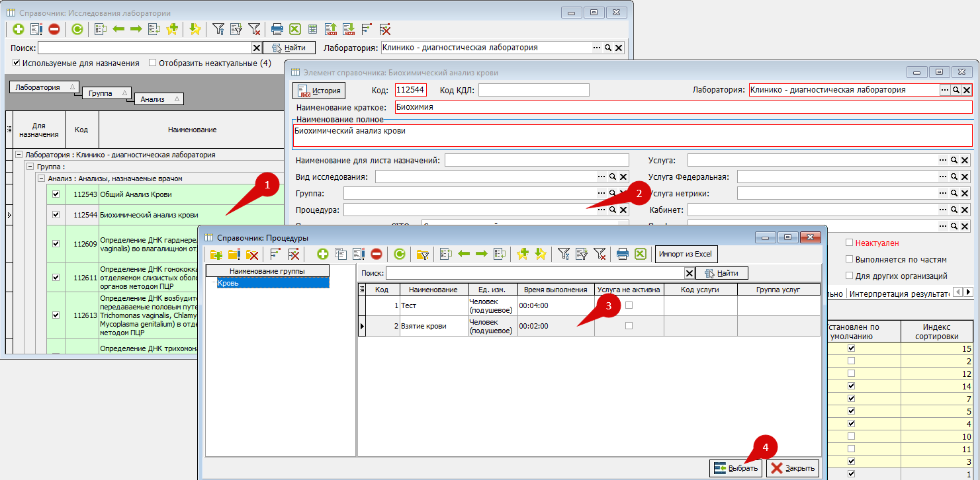980x480 pixels.
Task: Toggle 'Используемые для назначения' checkbox
Action: coord(17,63)
